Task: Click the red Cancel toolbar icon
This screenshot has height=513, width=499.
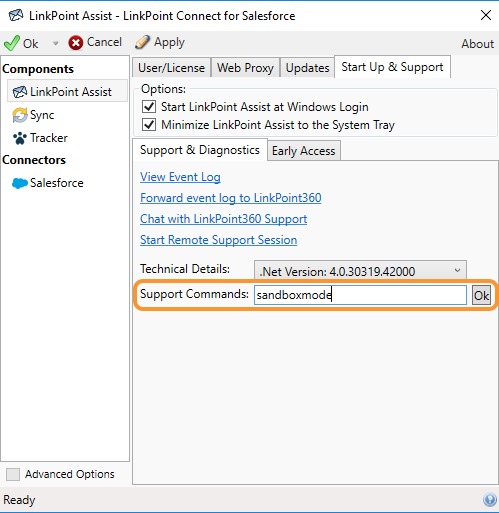Action: point(76,43)
